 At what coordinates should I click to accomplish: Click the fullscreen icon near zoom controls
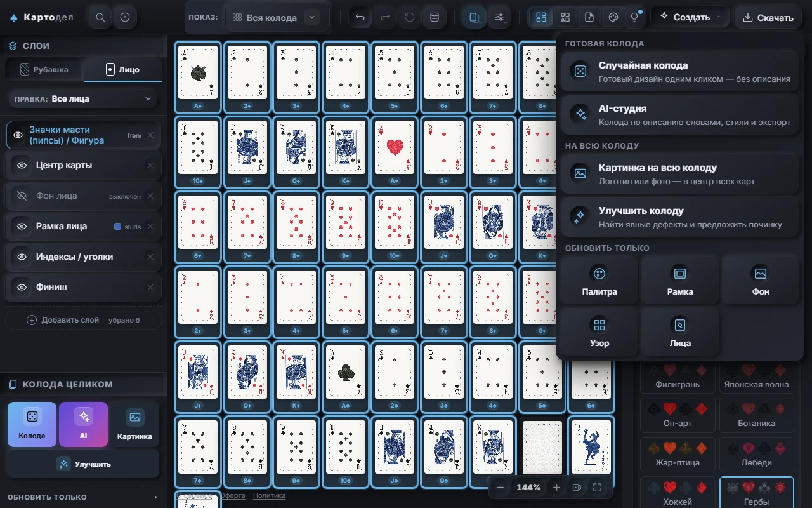coord(597,487)
